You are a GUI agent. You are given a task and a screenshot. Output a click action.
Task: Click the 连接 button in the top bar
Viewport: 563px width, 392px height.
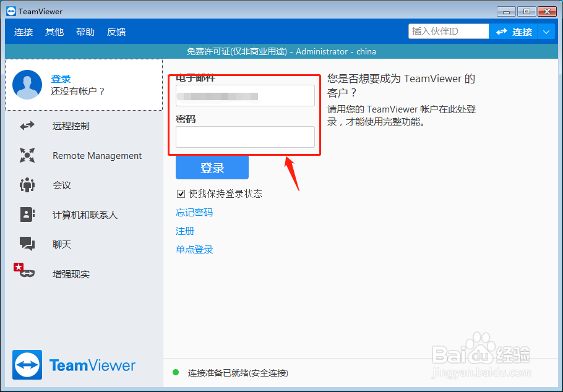[514, 32]
